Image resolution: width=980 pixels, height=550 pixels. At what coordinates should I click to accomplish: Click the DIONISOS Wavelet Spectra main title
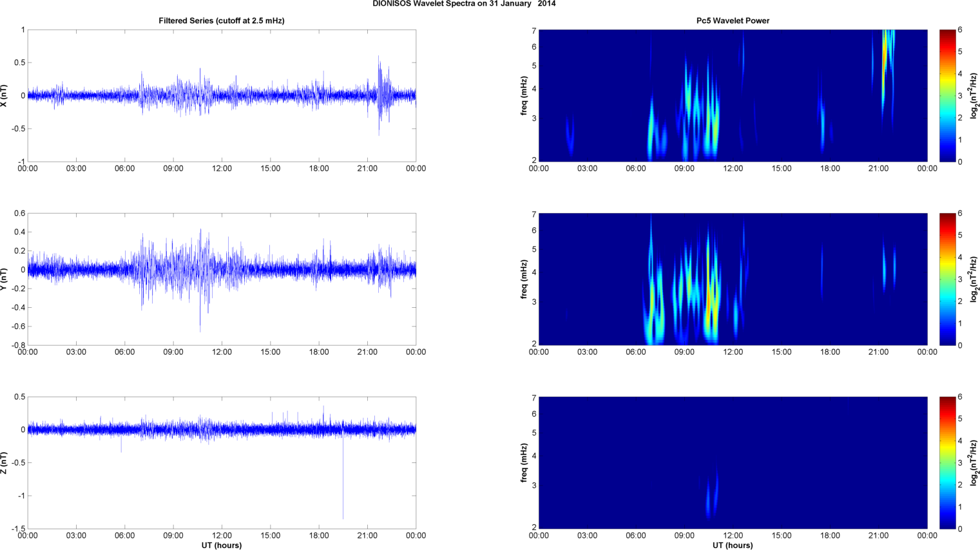click(x=464, y=4)
